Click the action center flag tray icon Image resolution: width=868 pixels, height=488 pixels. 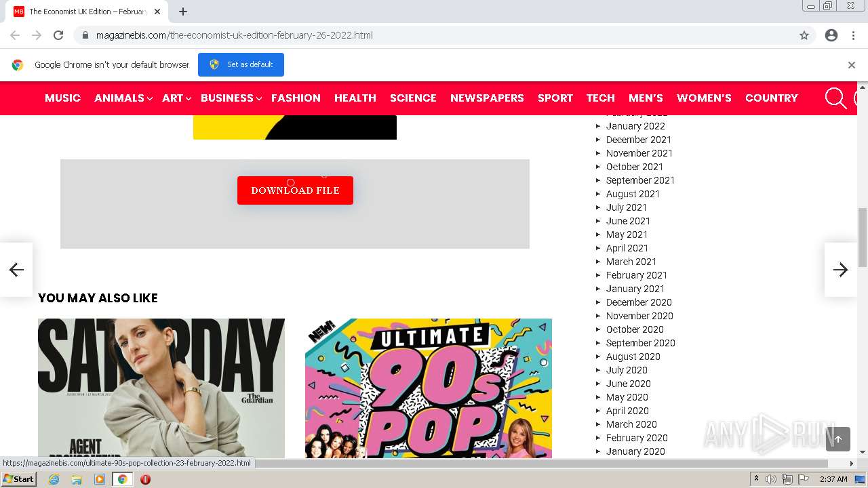click(x=804, y=479)
